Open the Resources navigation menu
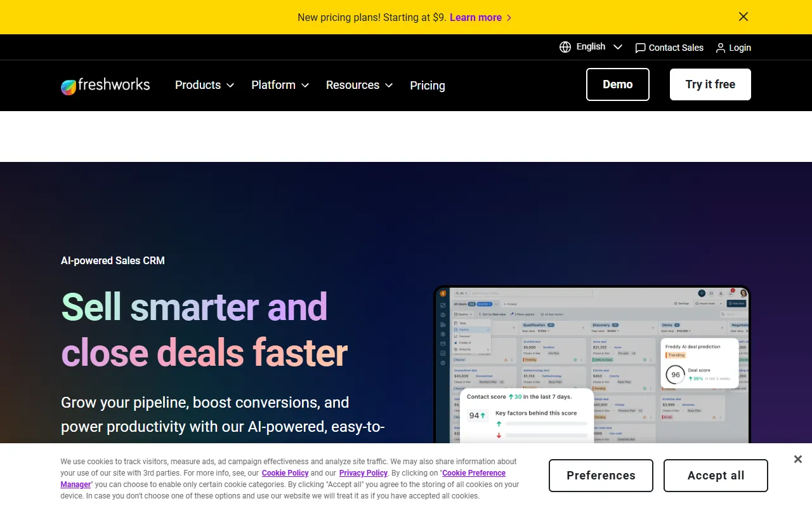 [359, 85]
